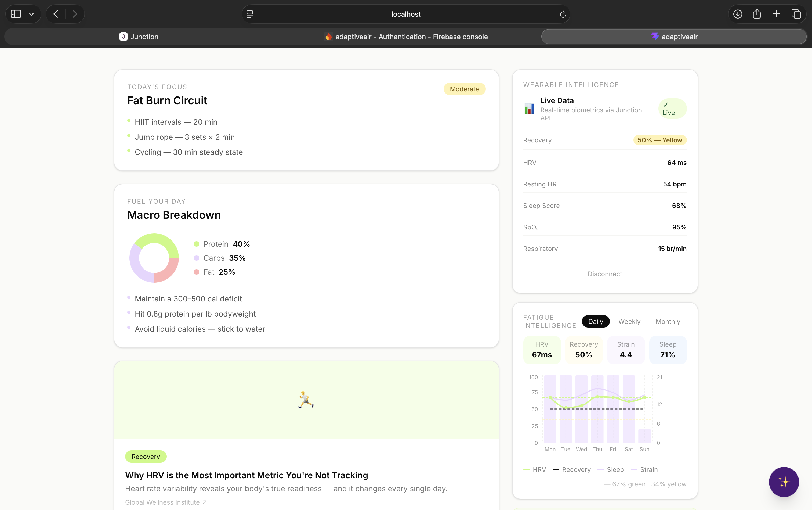The height and width of the screenshot is (510, 812).
Task: Open a new tab with plus icon
Action: [777, 14]
